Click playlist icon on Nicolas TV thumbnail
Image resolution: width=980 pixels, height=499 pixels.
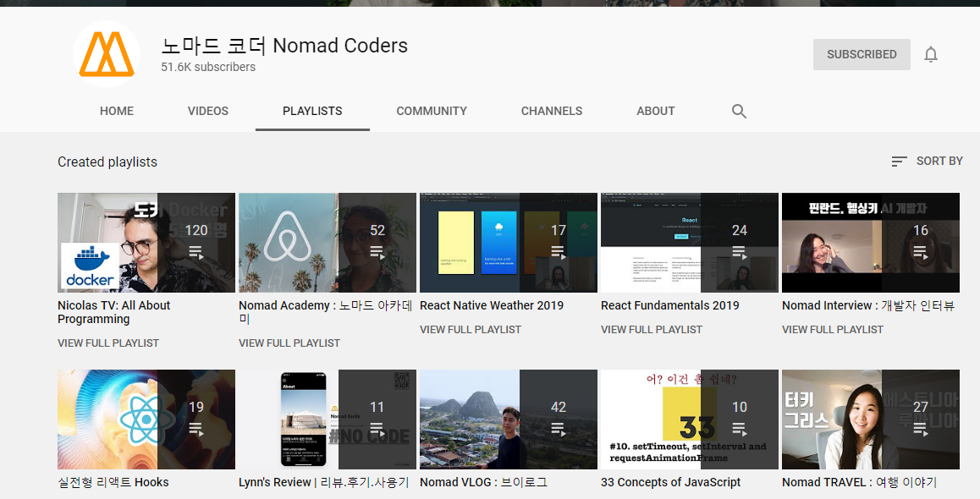point(195,252)
